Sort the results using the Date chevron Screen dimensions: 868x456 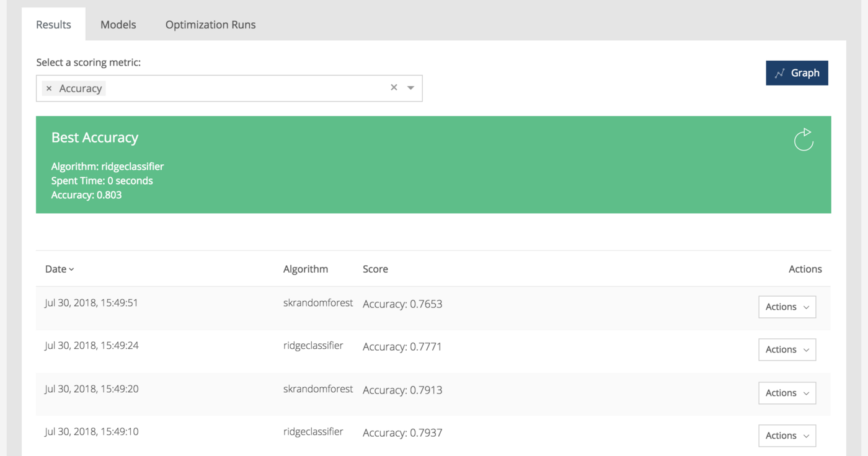pos(71,270)
